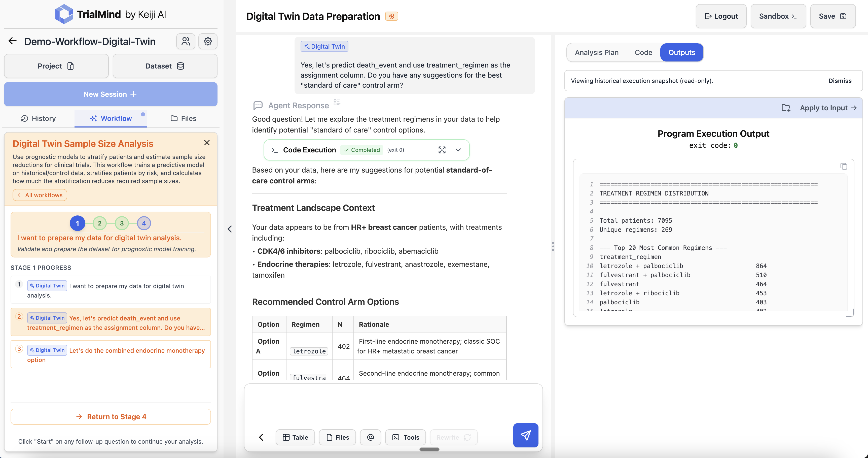Open the workflow settings gear
868x458 pixels.
pyautogui.click(x=208, y=41)
